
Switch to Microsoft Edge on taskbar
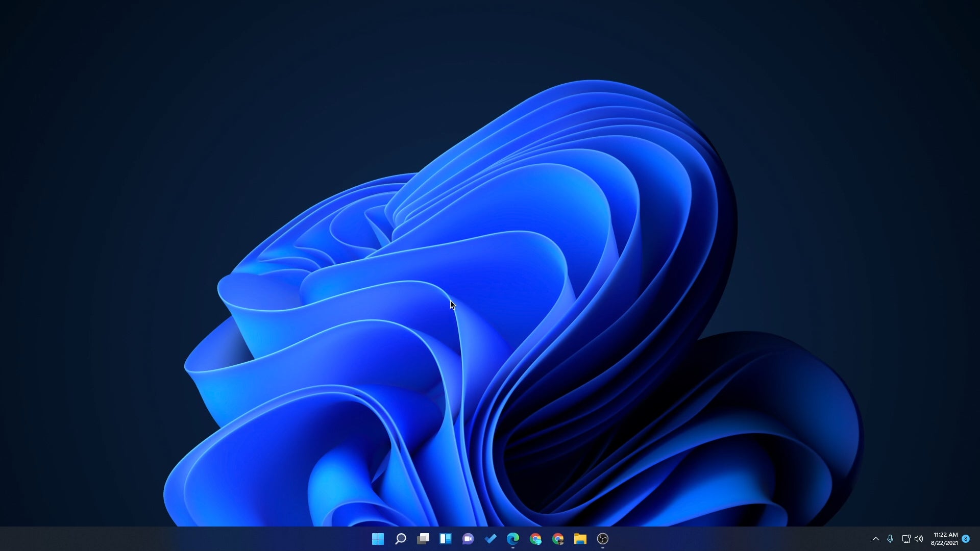click(513, 539)
